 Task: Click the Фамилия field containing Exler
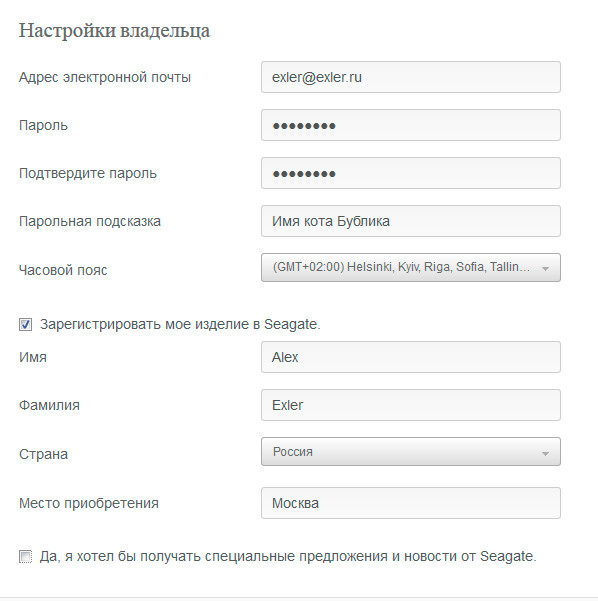(411, 405)
